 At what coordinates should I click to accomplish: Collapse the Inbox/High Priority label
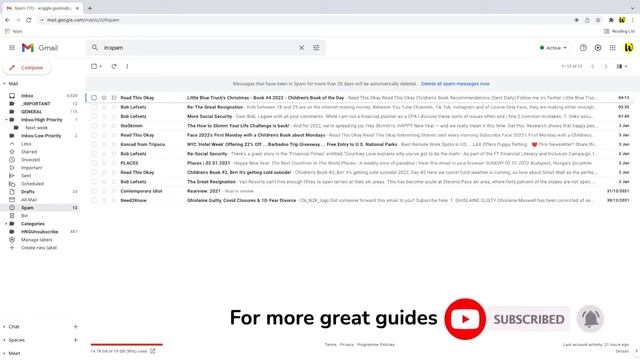pyautogui.click(x=6, y=120)
